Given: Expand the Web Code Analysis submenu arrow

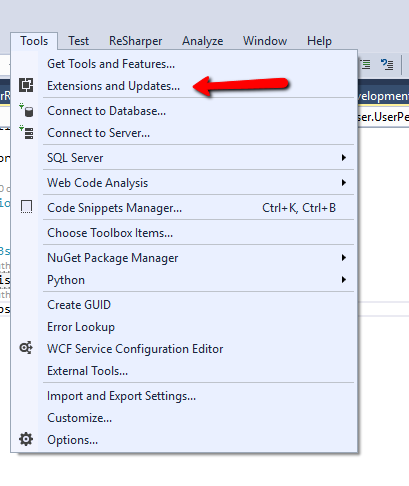Looking at the screenshot, I should (x=344, y=182).
